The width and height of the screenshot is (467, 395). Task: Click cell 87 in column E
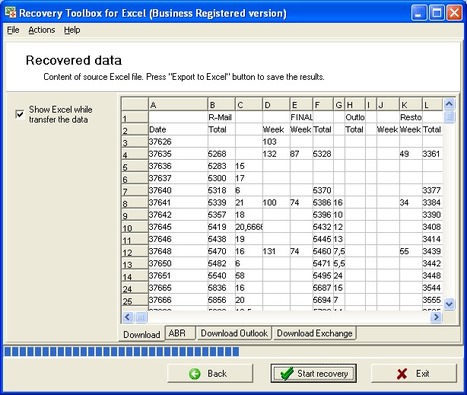click(x=301, y=154)
